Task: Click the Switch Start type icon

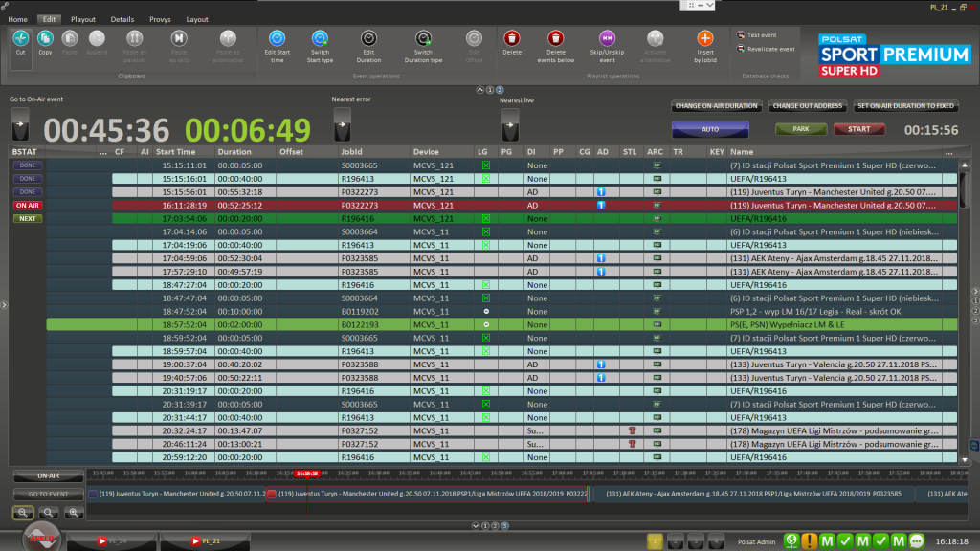Action: [x=320, y=39]
